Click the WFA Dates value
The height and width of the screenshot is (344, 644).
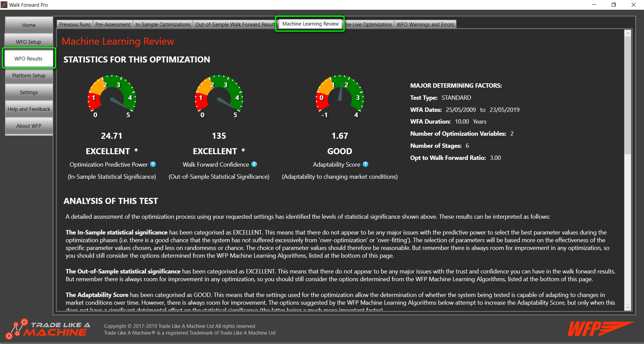483,110
